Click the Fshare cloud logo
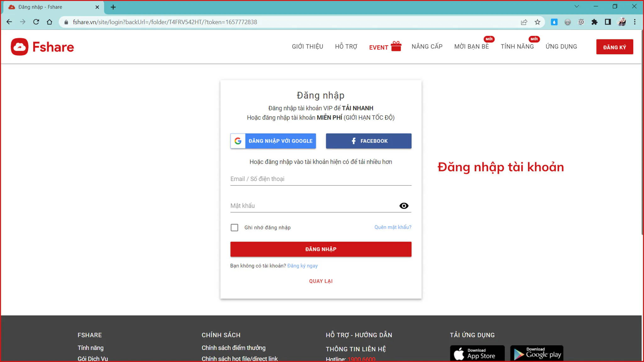Screen dimensions: 644x362 click(19, 47)
